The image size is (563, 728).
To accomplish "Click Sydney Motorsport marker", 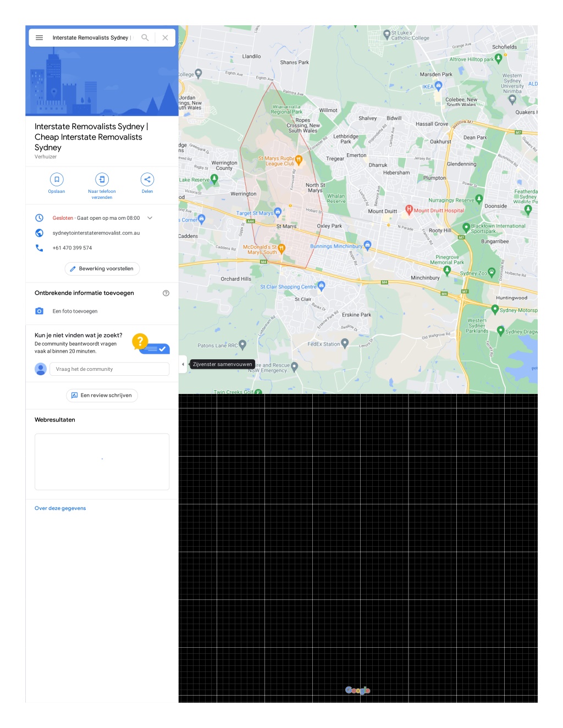I will (x=495, y=310).
